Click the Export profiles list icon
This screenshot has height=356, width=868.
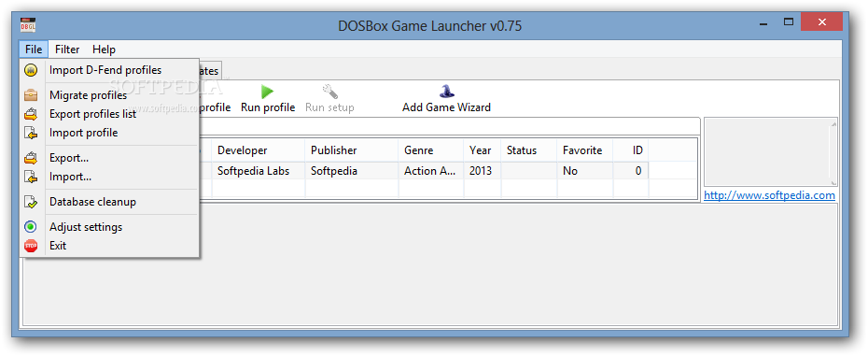(x=32, y=114)
